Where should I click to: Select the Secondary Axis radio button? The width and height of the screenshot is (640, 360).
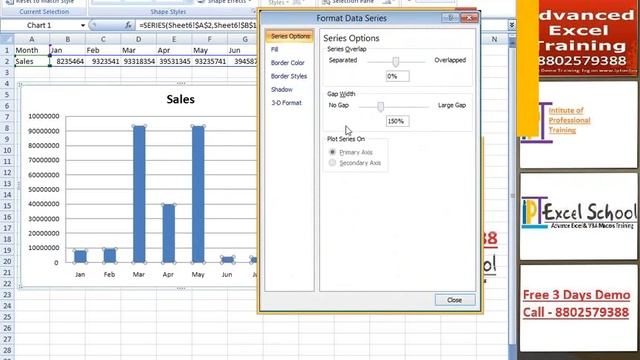coord(332,162)
